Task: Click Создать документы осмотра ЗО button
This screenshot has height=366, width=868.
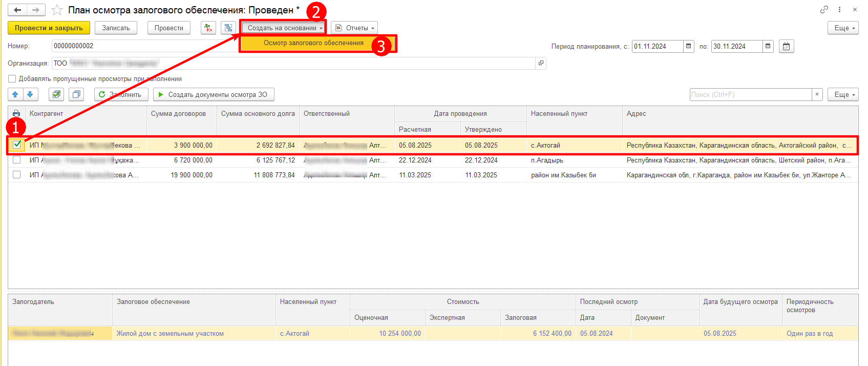Action: point(214,94)
